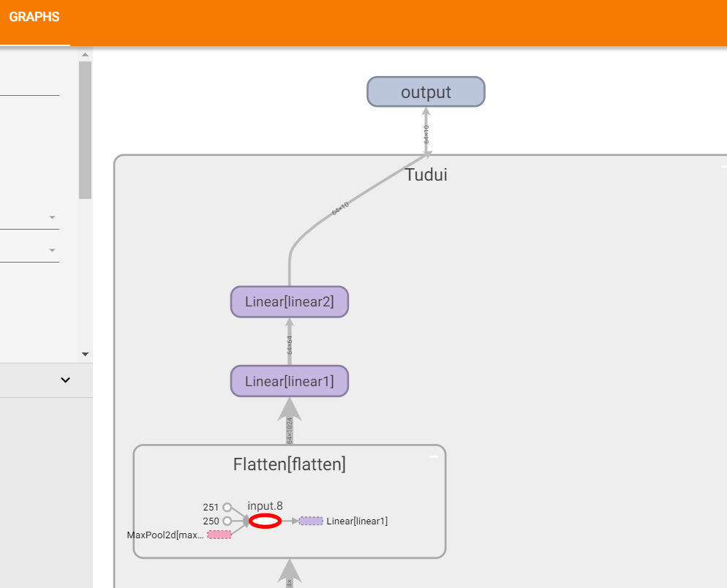Select the small circle node 250
Viewport: 727px width, 588px height.
tap(227, 521)
